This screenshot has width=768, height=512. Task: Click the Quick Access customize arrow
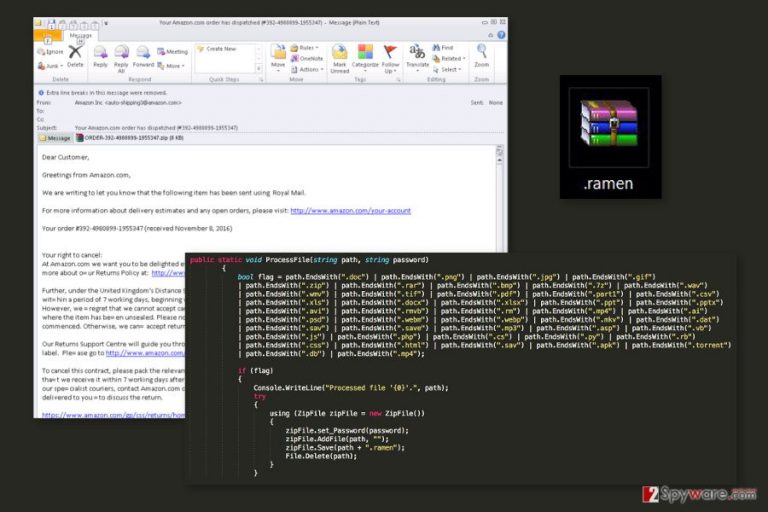tap(106, 23)
